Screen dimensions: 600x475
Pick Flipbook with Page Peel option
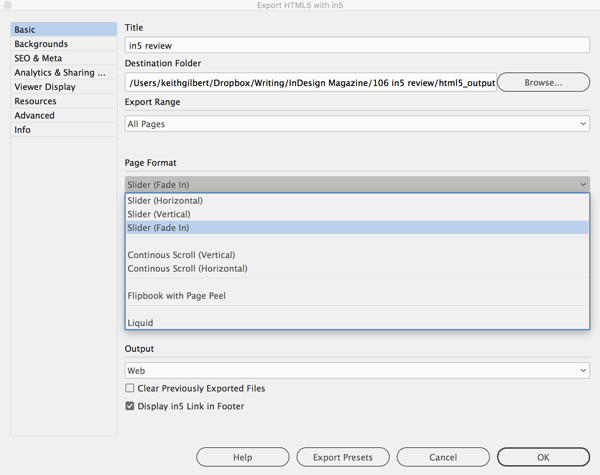coord(357,295)
